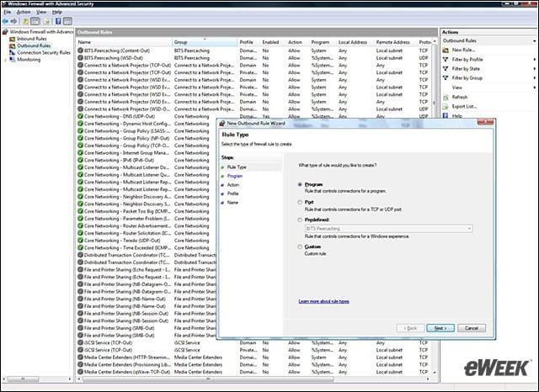
Task: Expand the Filter by Group submenu arrow
Action: 535,78
